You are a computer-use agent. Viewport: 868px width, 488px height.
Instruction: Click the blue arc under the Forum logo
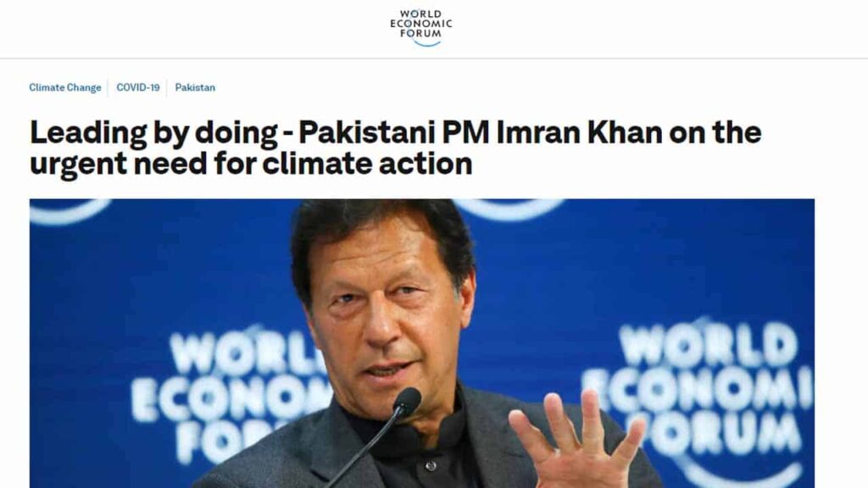[x=427, y=43]
